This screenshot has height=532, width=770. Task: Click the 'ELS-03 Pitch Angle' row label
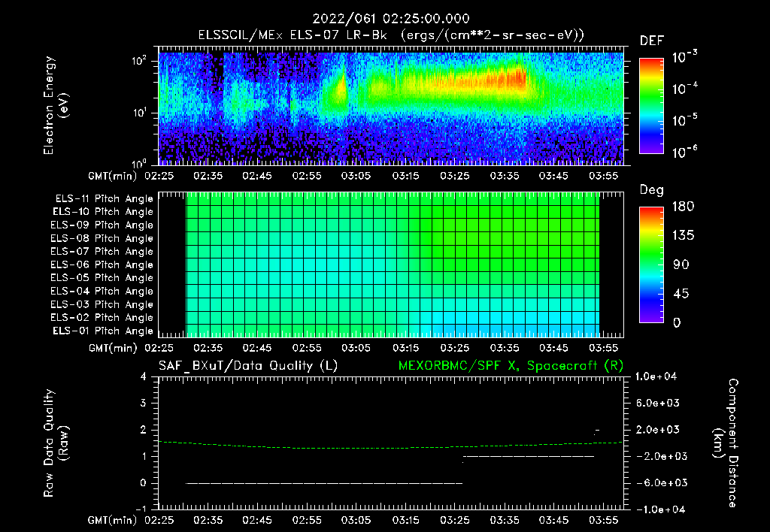click(x=102, y=305)
